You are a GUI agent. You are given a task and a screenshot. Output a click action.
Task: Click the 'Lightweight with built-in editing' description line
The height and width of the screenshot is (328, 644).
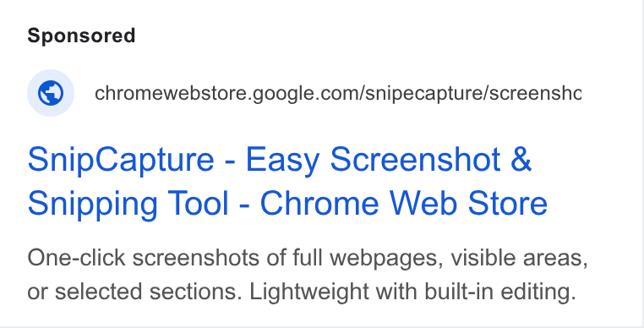pyautogui.click(x=411, y=292)
